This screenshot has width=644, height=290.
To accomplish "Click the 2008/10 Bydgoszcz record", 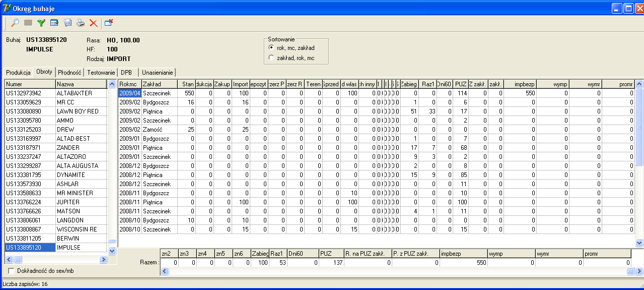I will point(159,220).
